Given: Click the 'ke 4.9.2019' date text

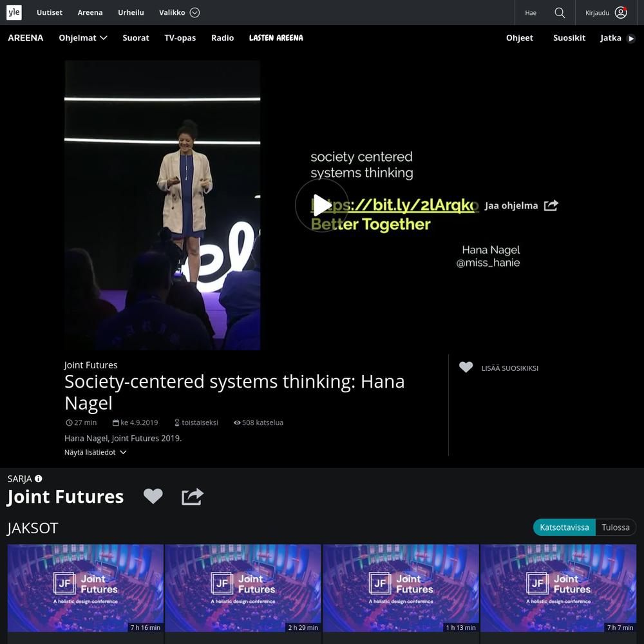Looking at the screenshot, I should 139,422.
